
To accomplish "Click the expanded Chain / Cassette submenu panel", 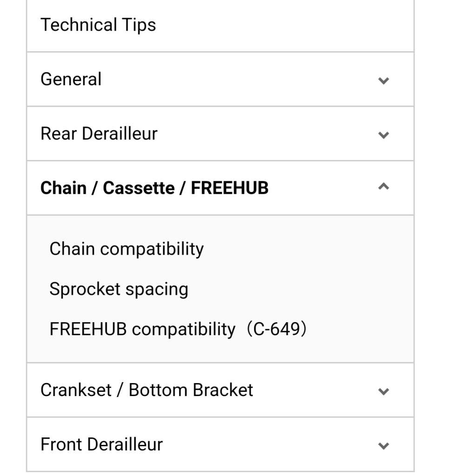I will pos(220,288).
